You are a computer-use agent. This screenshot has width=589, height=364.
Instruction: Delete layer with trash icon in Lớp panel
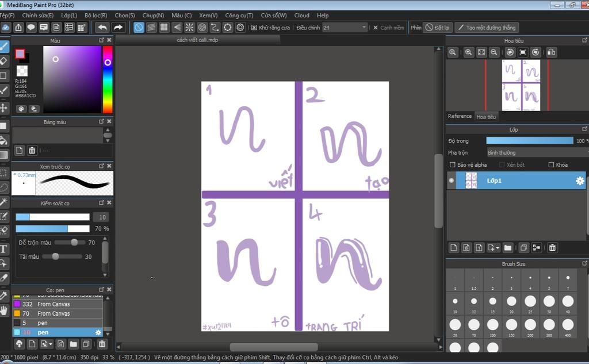552,247
